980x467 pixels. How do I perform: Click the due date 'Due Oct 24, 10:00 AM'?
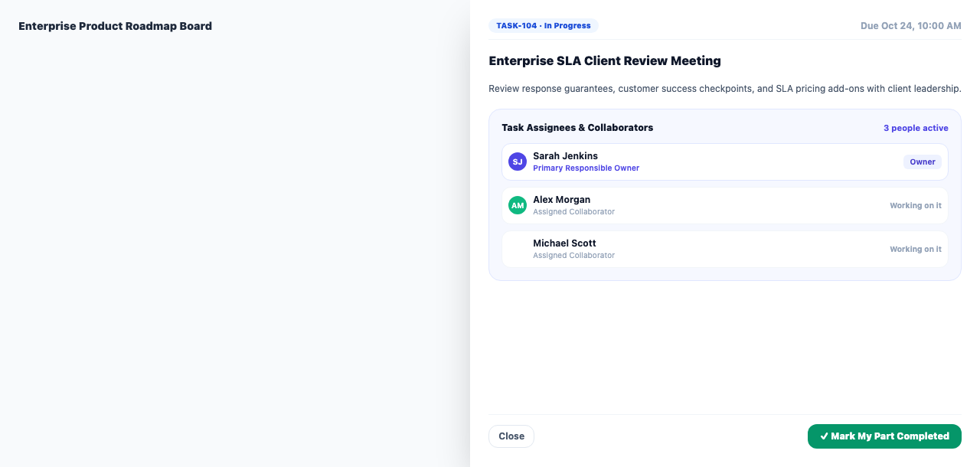911,26
